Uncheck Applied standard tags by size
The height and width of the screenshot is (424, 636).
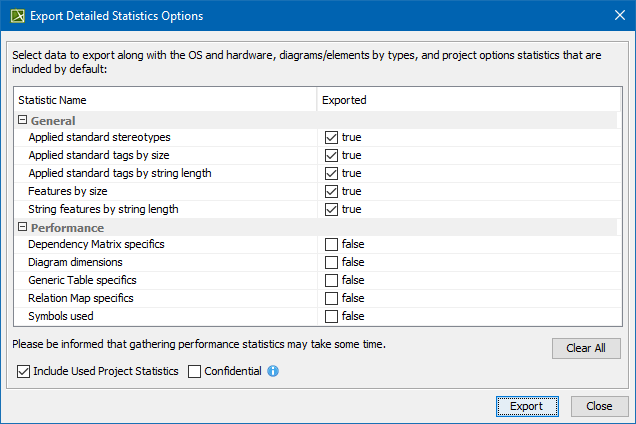331,155
